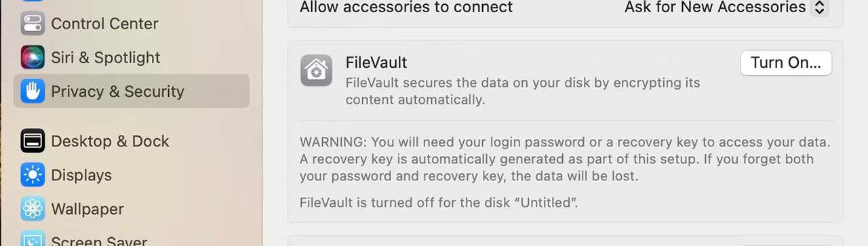The image size is (868, 246).
Task: Click the FileVault house icon
Action: [317, 70]
